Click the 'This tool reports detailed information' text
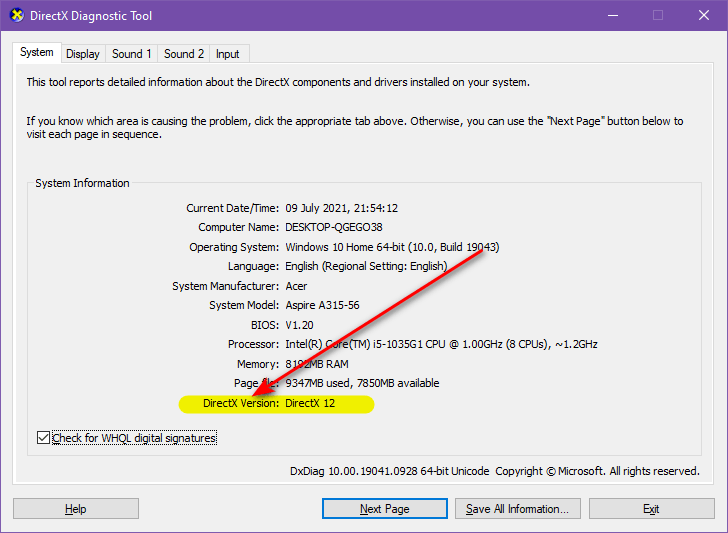This screenshot has width=728, height=533. coord(278,82)
